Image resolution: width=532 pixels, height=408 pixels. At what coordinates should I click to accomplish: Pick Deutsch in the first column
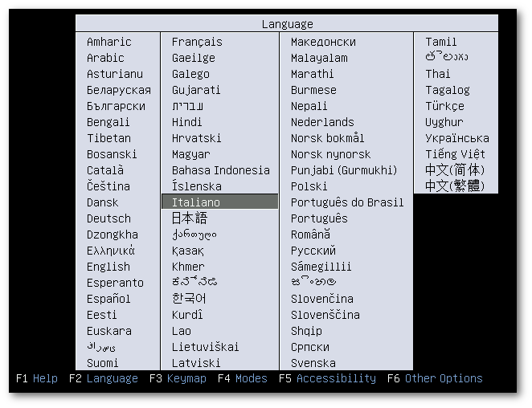[x=108, y=218]
